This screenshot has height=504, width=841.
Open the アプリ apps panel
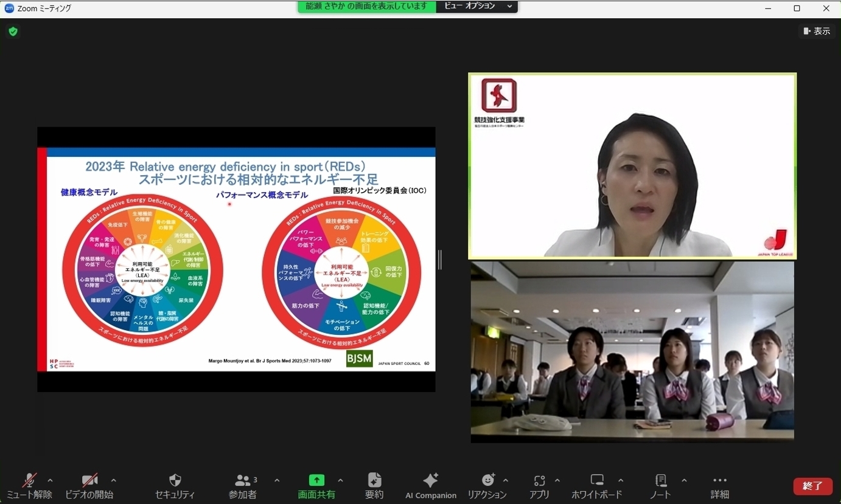click(539, 486)
